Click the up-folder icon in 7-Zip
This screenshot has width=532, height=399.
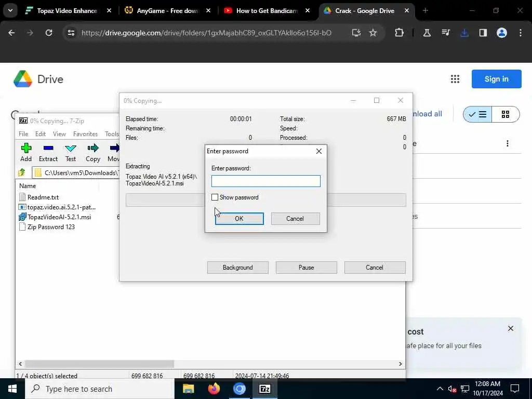pos(22,172)
